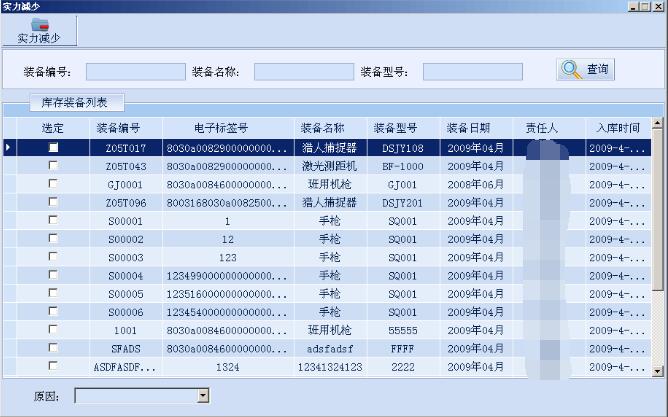Select the cell Z05T017
Screen dimensions: 668x417
click(126, 148)
